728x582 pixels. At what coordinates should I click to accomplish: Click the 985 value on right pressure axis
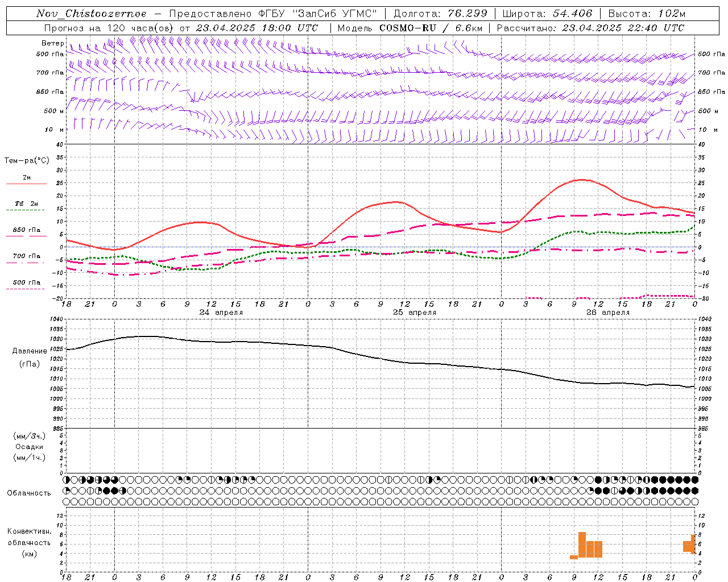704,429
